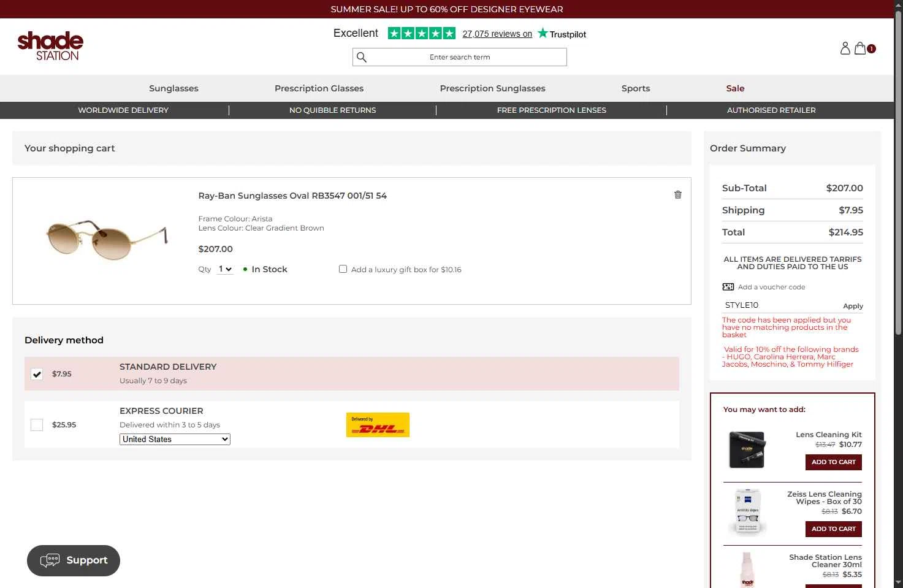Add Lens Cleaning Kit to cart
Screen dimensions: 903x588
click(833, 462)
